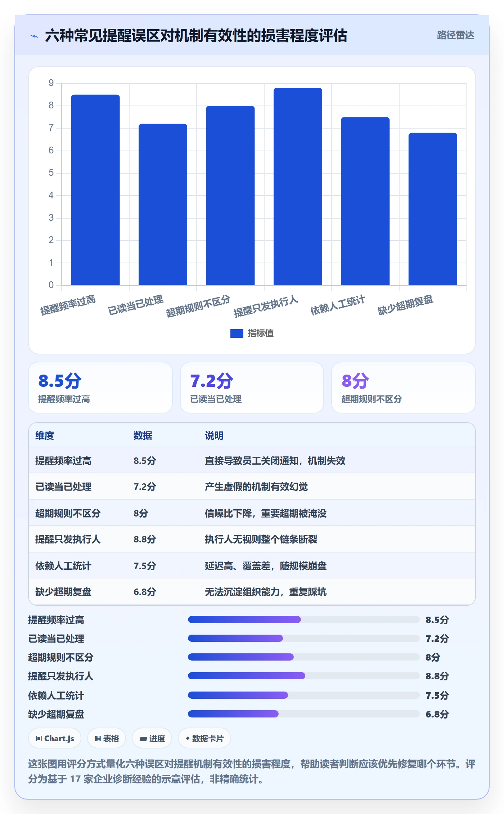Image resolution: width=504 pixels, height=814 pixels.
Task: Click the 提醒只发执行人 progress bar
Action: click(304, 676)
